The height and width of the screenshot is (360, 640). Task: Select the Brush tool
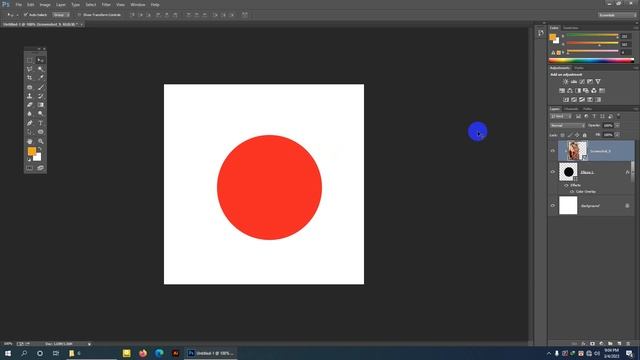coord(40,87)
